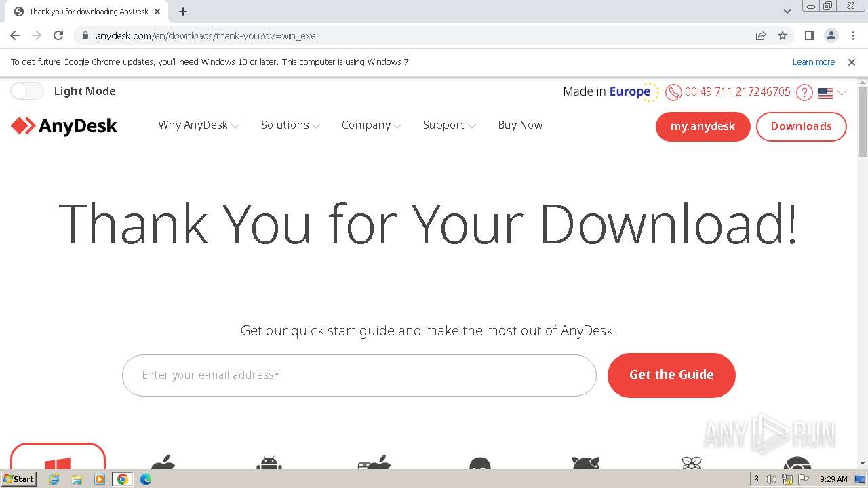The image size is (868, 488).
Task: Click the Downloads button
Action: pos(801,127)
